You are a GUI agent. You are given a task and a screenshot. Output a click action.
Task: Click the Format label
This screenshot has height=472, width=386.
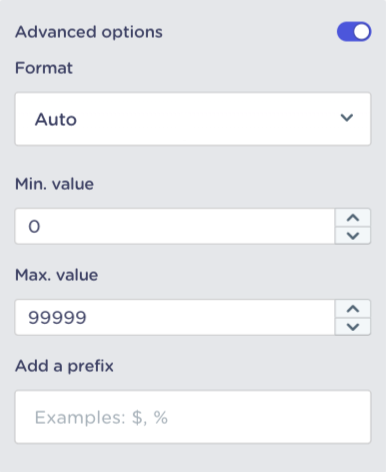coord(44,68)
